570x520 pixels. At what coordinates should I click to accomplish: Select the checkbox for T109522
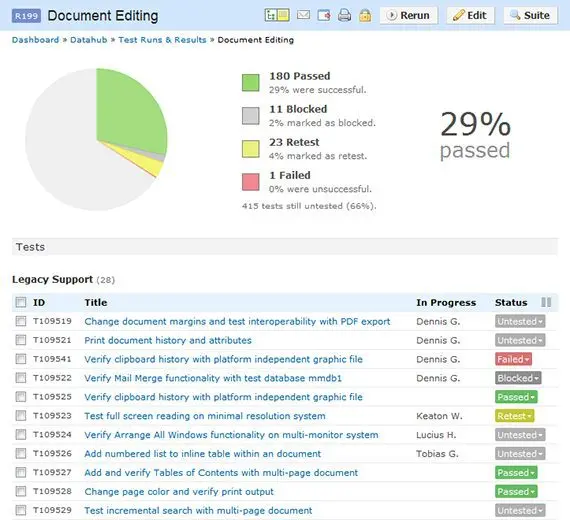(x=21, y=378)
